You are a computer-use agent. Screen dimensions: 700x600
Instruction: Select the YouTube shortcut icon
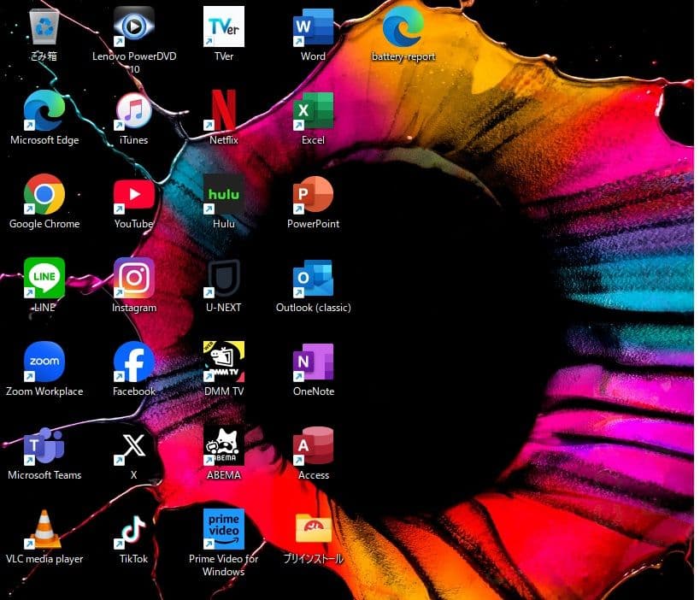pos(133,195)
